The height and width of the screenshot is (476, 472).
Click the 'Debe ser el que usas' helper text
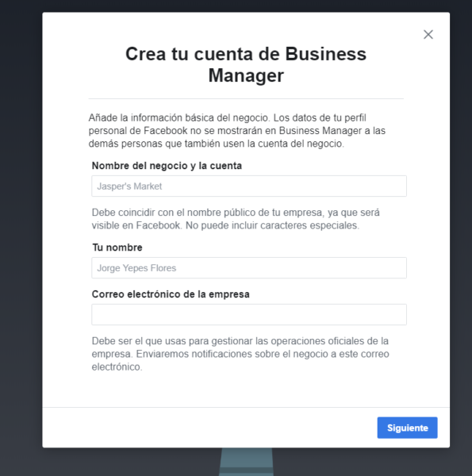coord(240,354)
